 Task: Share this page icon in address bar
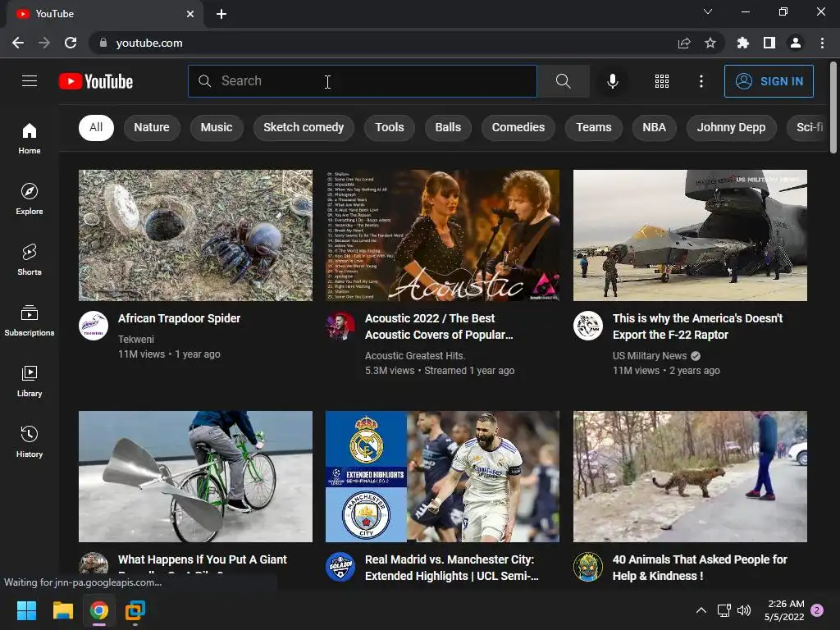[x=684, y=43]
